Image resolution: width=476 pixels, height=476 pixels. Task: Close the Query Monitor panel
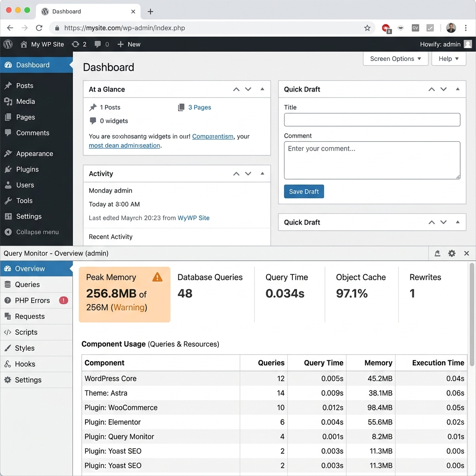467,253
